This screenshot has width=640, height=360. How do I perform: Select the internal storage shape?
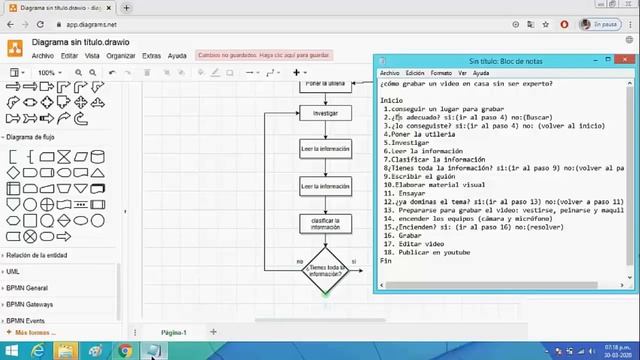(x=13, y=189)
